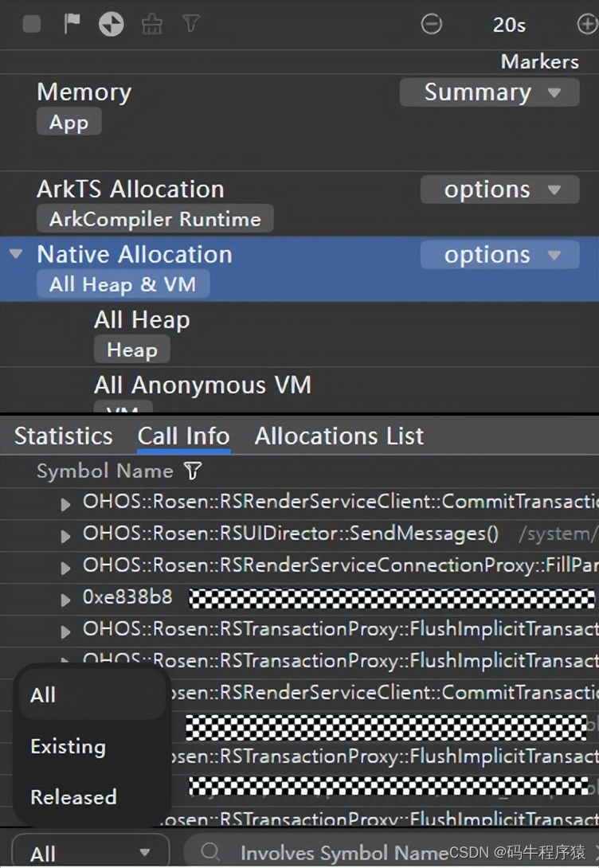The width and height of the screenshot is (599, 868).
Task: Click the flag marker icon
Action: point(72,24)
